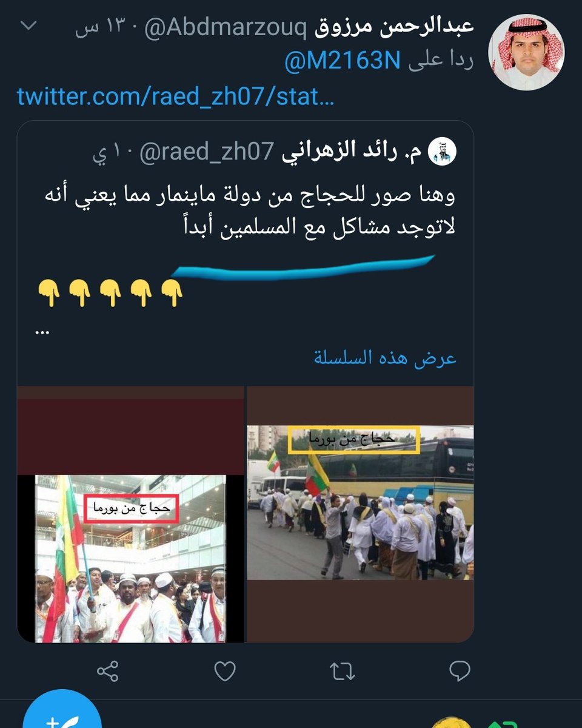This screenshot has height=728, width=582.
Task: Open Abdmarzouq's profile picture
Action: pos(526,53)
